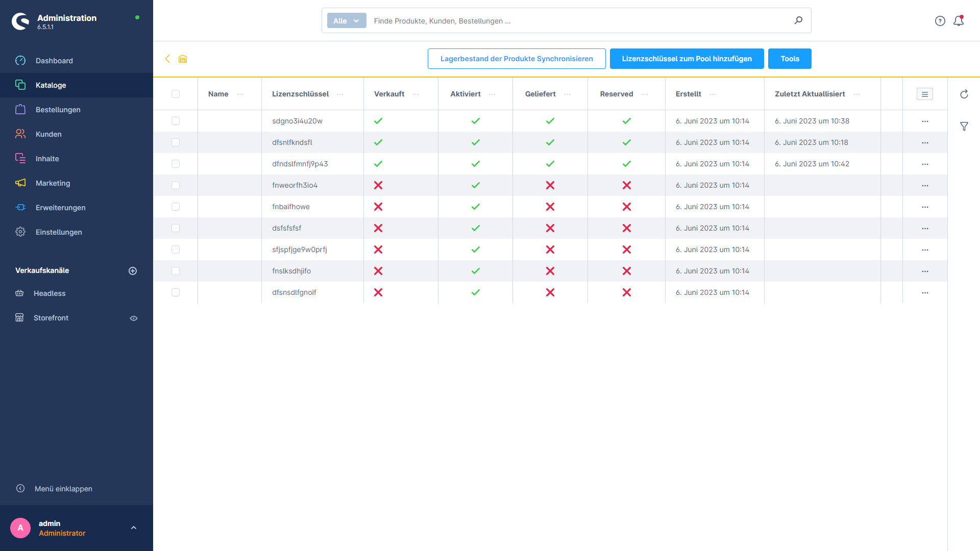Click the back navigation arrow icon
The width and height of the screenshot is (980, 551).
click(168, 59)
